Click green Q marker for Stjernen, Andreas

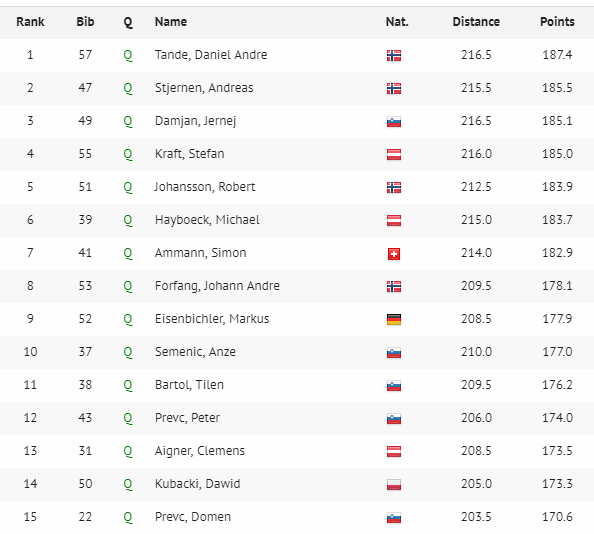pos(128,88)
